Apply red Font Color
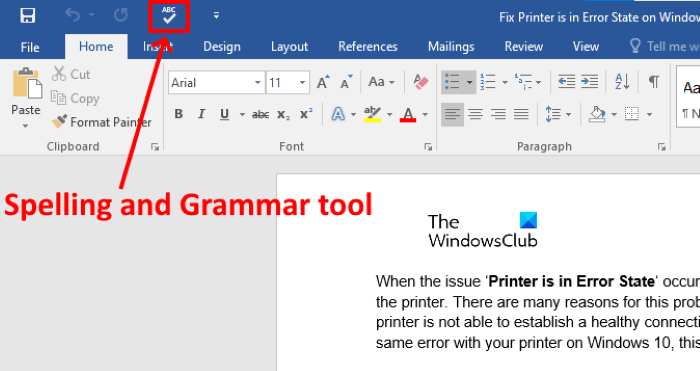700x371 pixels. [x=408, y=114]
